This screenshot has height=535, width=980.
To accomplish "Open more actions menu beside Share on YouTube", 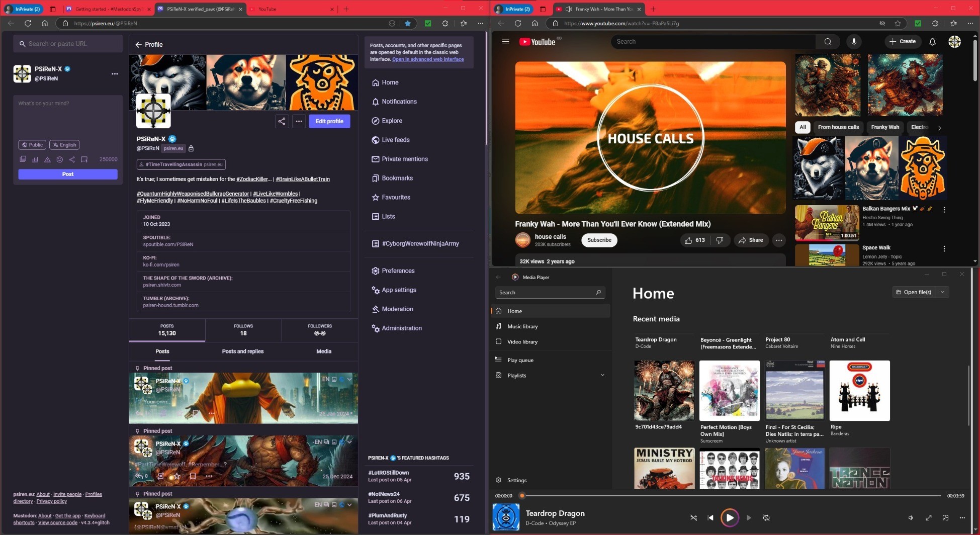I will click(x=779, y=240).
